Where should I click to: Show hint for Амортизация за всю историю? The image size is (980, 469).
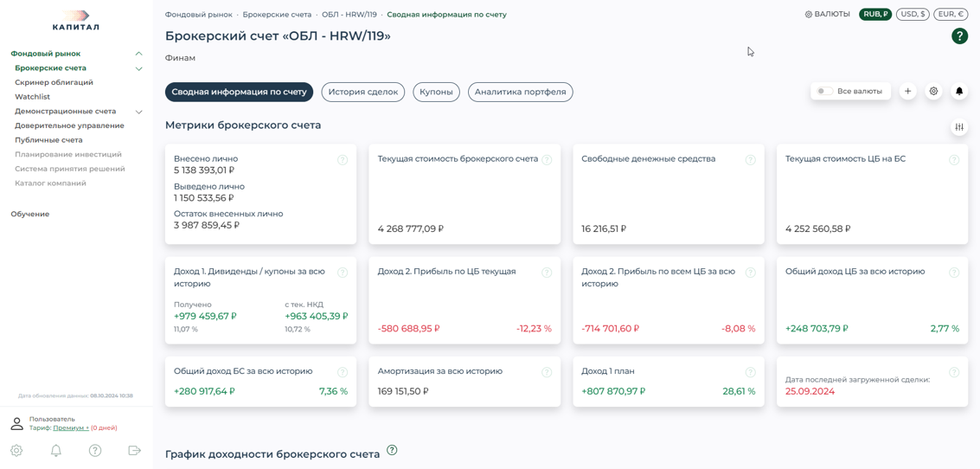coord(547,372)
